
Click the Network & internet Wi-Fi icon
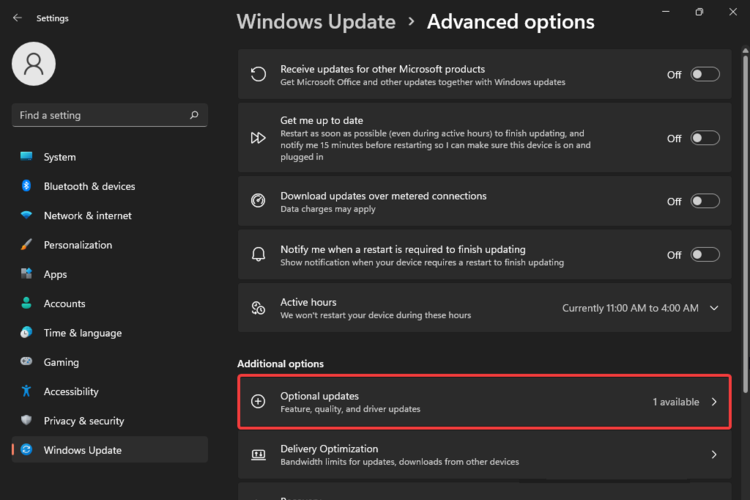pos(26,216)
